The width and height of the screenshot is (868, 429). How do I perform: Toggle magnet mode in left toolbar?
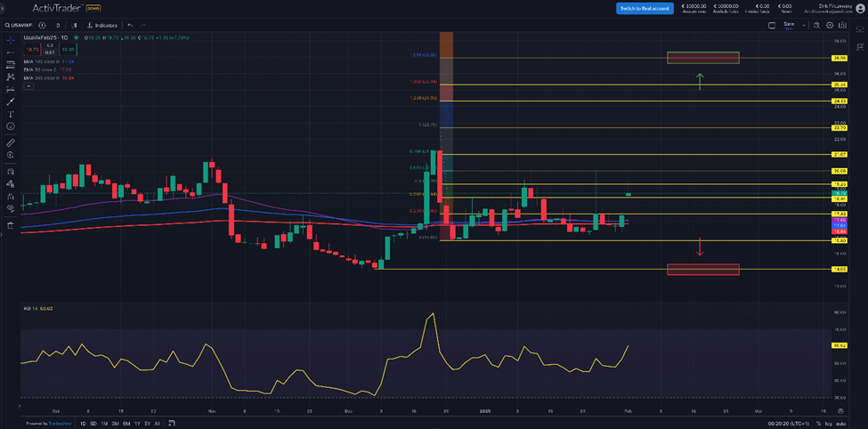coord(10,172)
